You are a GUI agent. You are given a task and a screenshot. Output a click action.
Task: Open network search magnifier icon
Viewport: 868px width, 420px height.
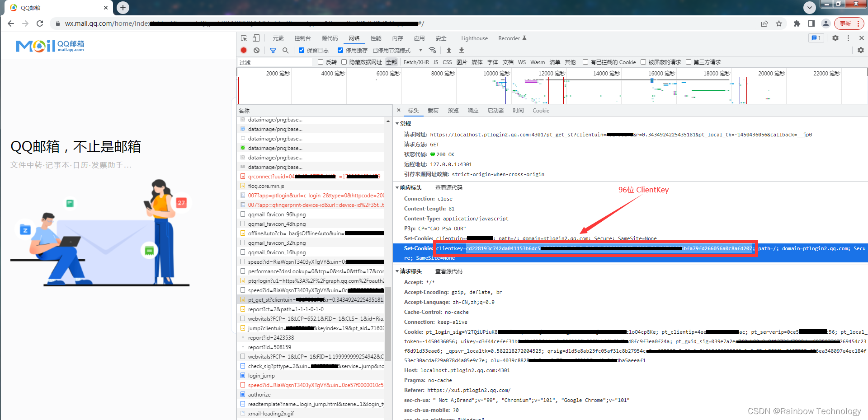click(x=285, y=50)
